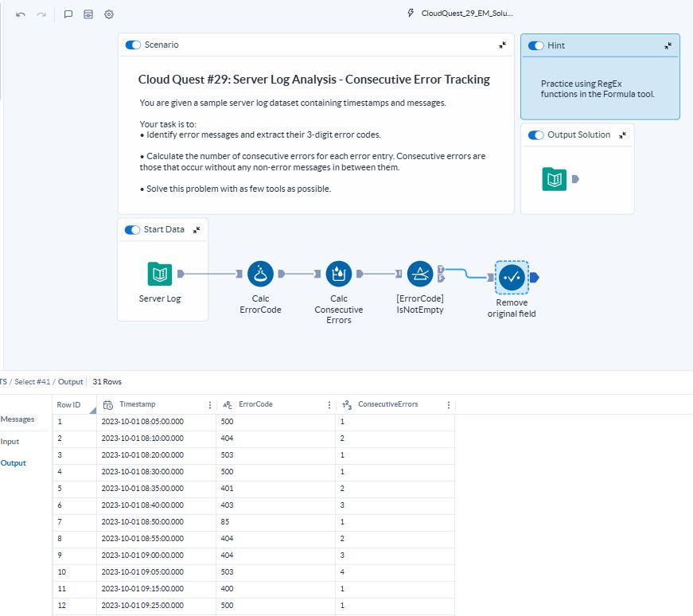Select ErrorCode 403 cell in row 6

276,505
